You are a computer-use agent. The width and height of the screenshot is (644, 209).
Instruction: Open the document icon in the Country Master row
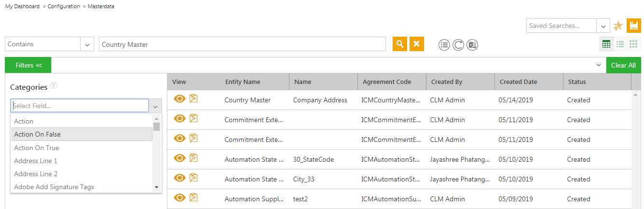193,98
